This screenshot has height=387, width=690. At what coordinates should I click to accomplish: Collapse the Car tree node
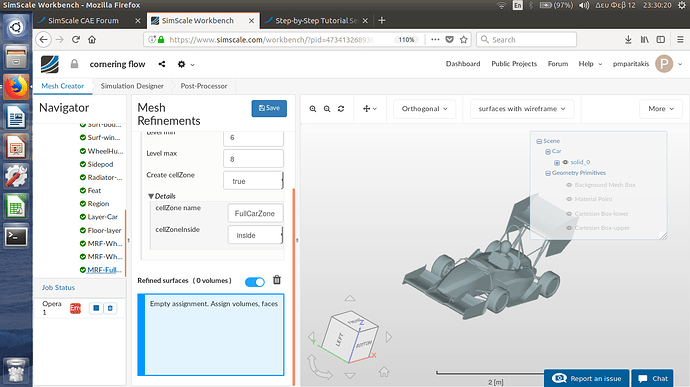pos(548,152)
